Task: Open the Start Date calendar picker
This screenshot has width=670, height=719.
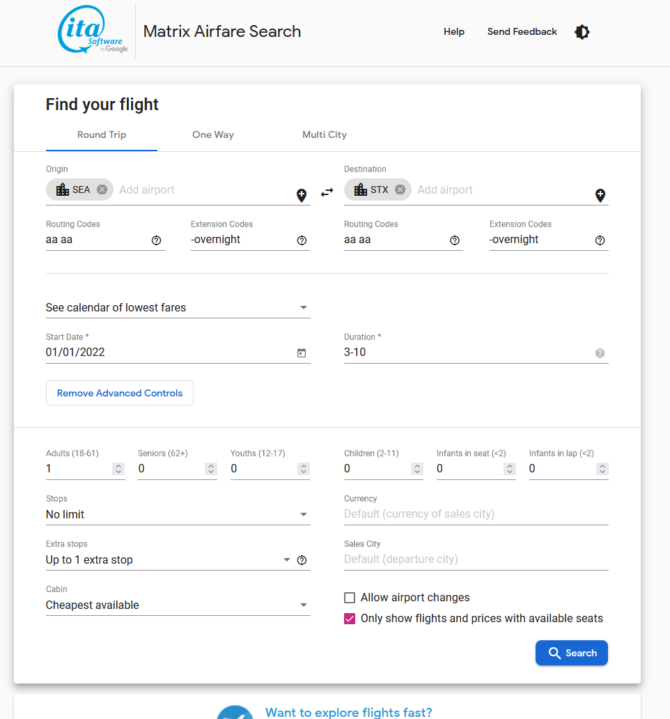Action: (x=301, y=353)
